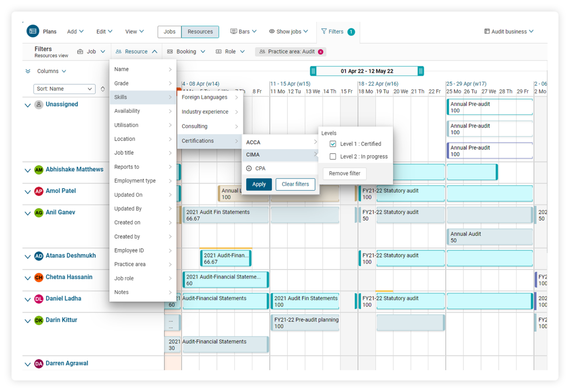Click the double-chevron collapse icon above Columns
Image resolution: width=570 pixels, height=392 pixels.
(x=28, y=71)
